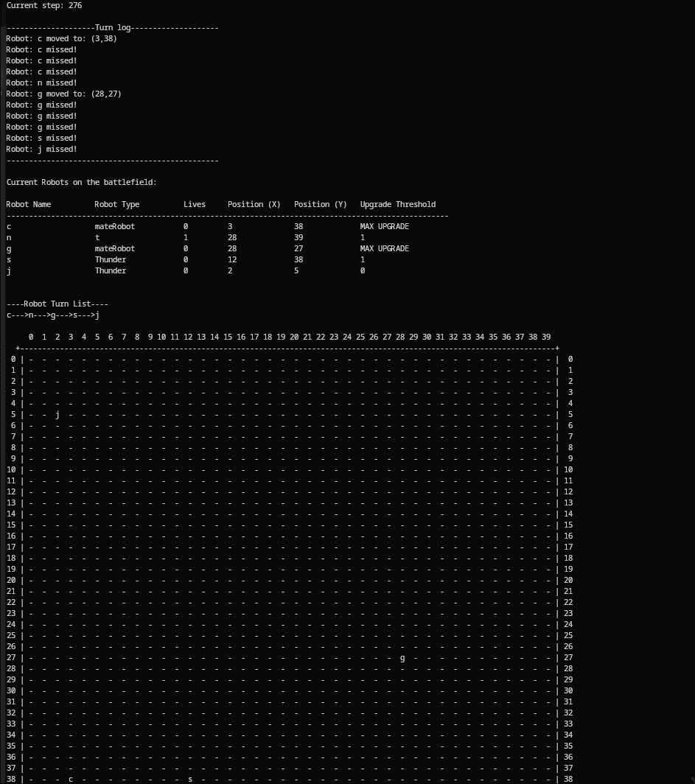Click 'MAX UPGRADE' in robot c's row
695x784 pixels.
(x=384, y=226)
